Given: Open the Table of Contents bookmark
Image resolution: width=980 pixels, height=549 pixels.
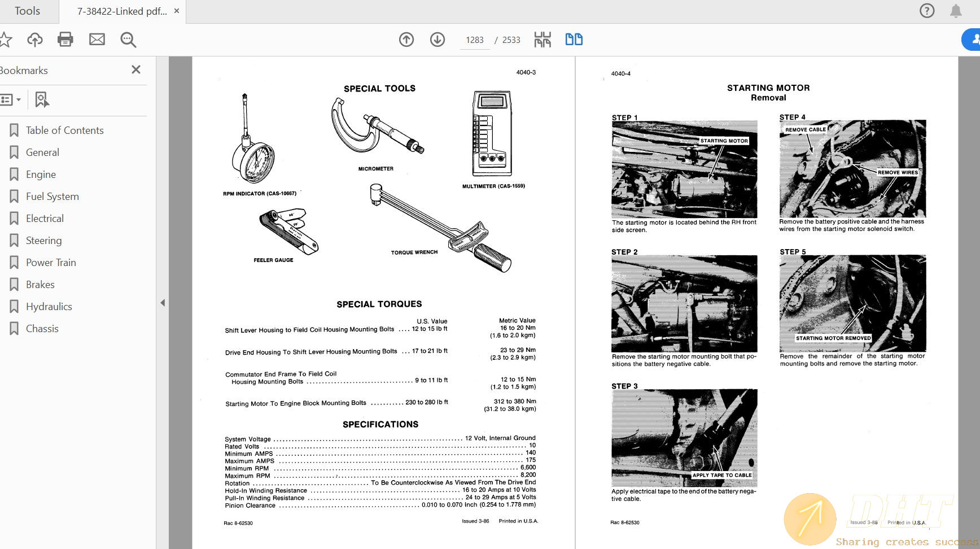Looking at the screenshot, I should 64,130.
